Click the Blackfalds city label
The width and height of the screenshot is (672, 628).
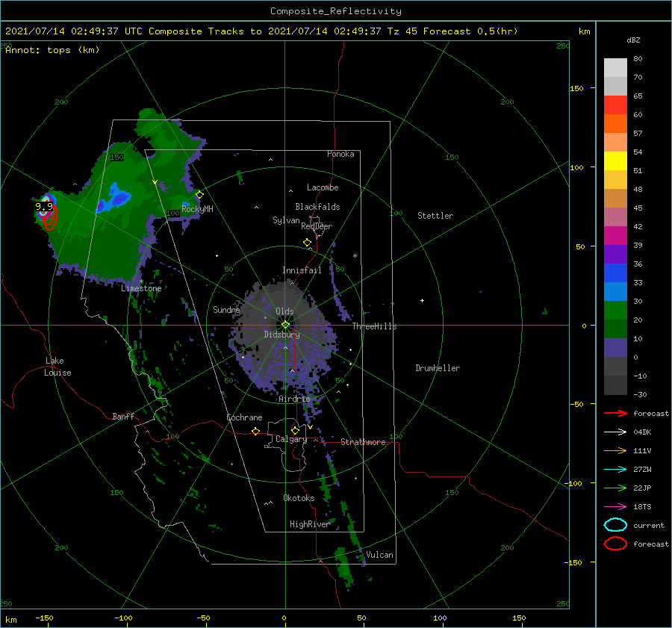(317, 207)
